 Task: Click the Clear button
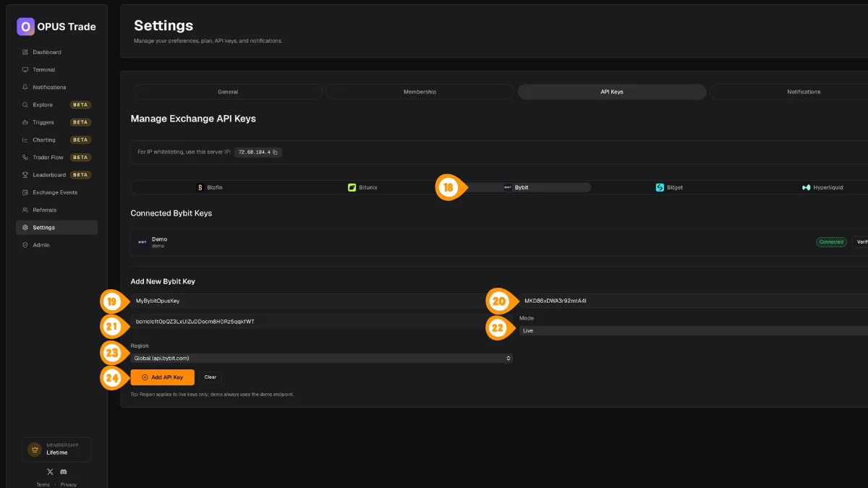(210, 377)
